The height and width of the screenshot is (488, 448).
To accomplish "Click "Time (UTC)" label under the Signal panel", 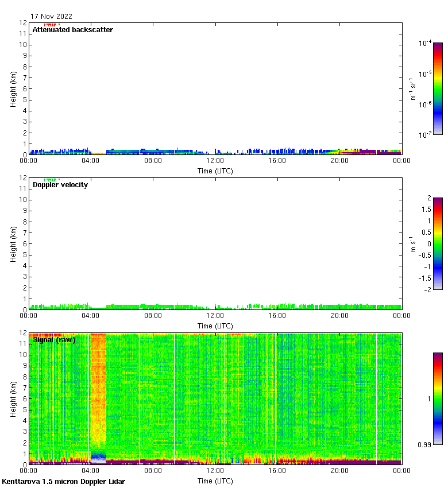I will coord(215,481).
